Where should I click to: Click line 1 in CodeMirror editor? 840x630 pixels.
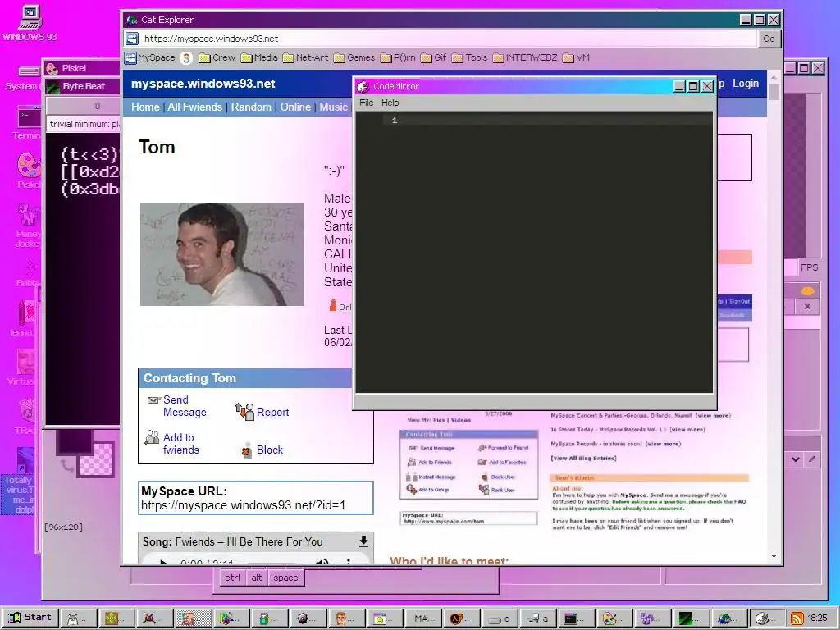[x=547, y=120]
